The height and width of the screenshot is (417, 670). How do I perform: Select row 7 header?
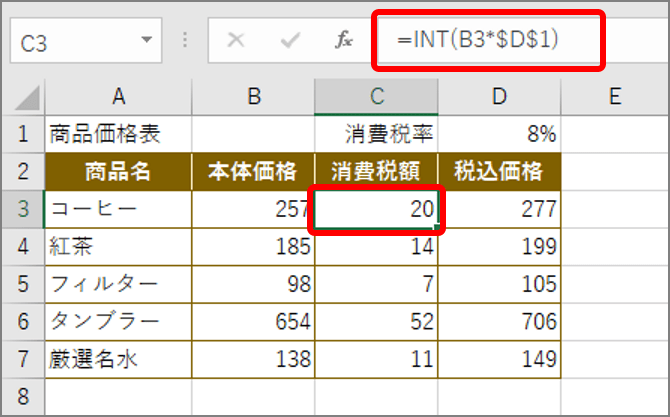(x=23, y=359)
